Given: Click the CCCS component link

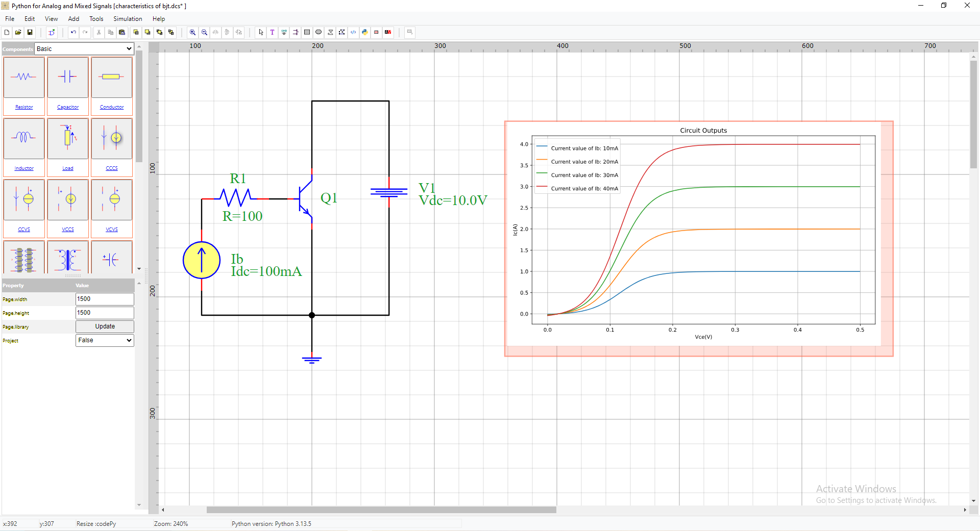Looking at the screenshot, I should coord(112,168).
